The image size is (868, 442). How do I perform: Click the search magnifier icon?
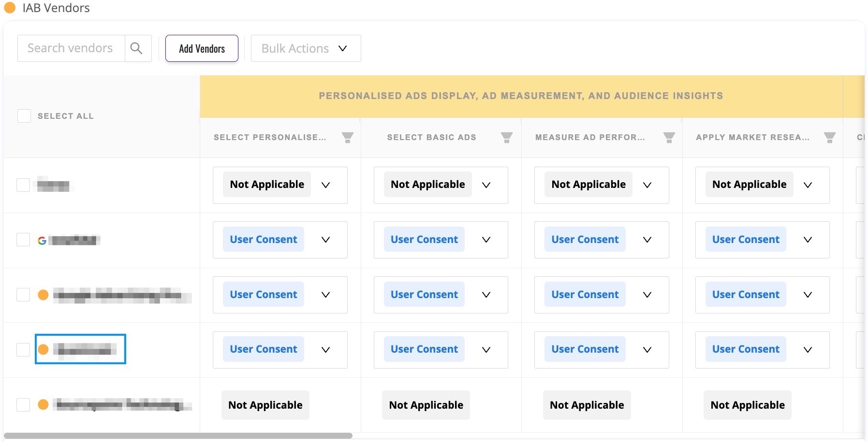coord(137,48)
